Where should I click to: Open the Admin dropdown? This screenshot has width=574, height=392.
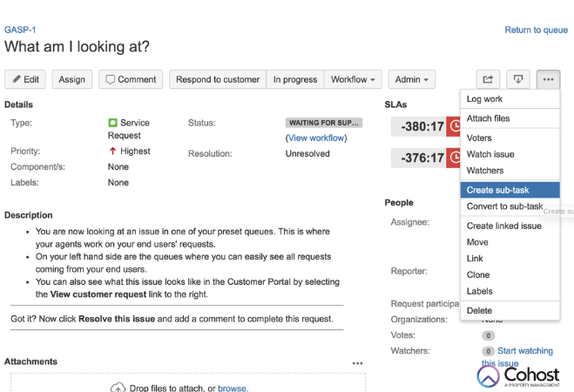tap(412, 79)
